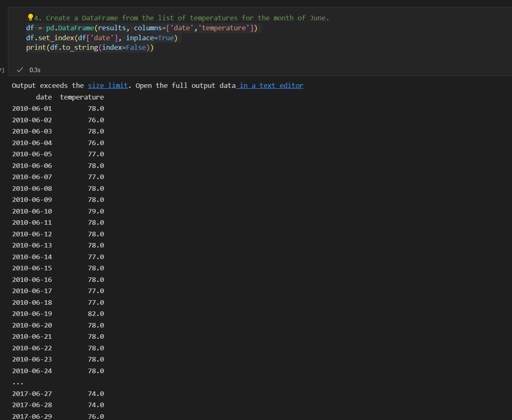Image resolution: width=512 pixels, height=420 pixels.
Task: Click the 82.0 temperature value for 2010-06-19
Action: point(96,313)
